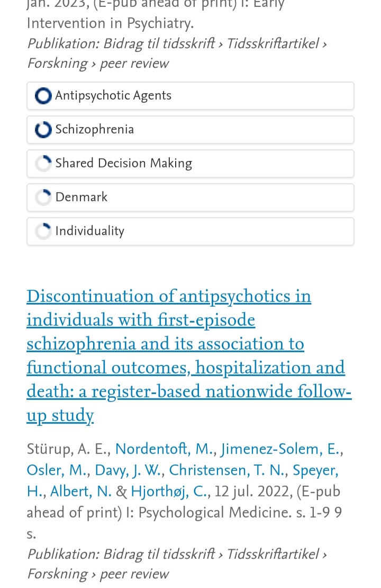
Task: Open the Schizophrenia fingerprint concept
Action: 190,130
